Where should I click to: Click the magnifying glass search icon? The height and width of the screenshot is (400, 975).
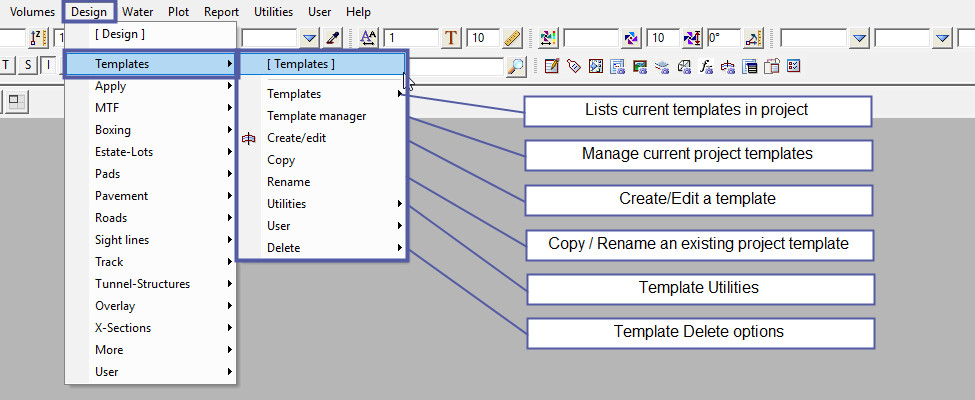pos(516,67)
